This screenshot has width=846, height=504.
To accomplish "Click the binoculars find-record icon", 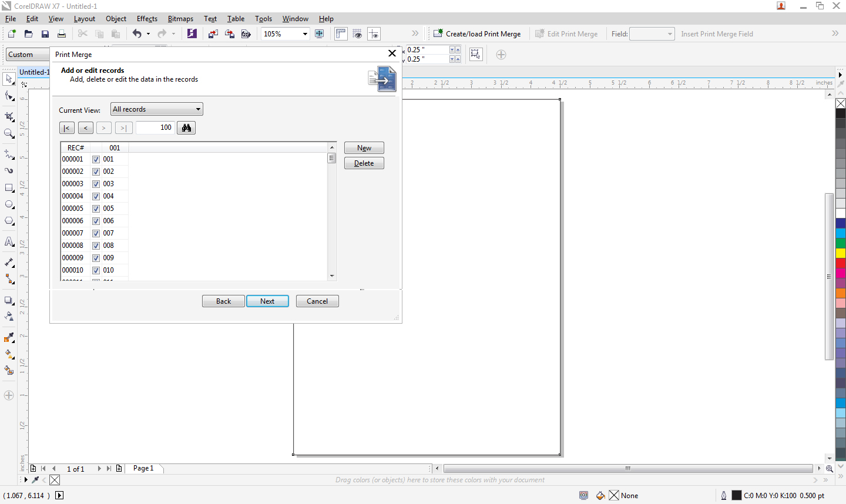I will 186,127.
